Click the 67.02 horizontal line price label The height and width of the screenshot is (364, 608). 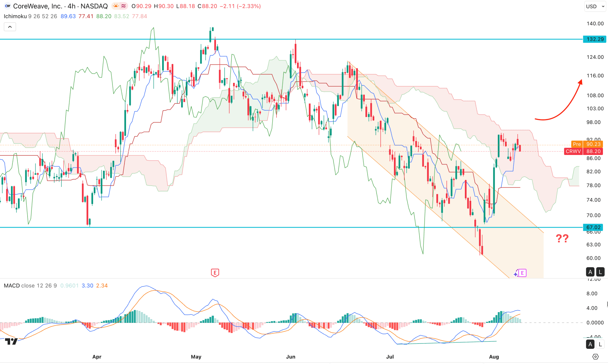pos(593,227)
